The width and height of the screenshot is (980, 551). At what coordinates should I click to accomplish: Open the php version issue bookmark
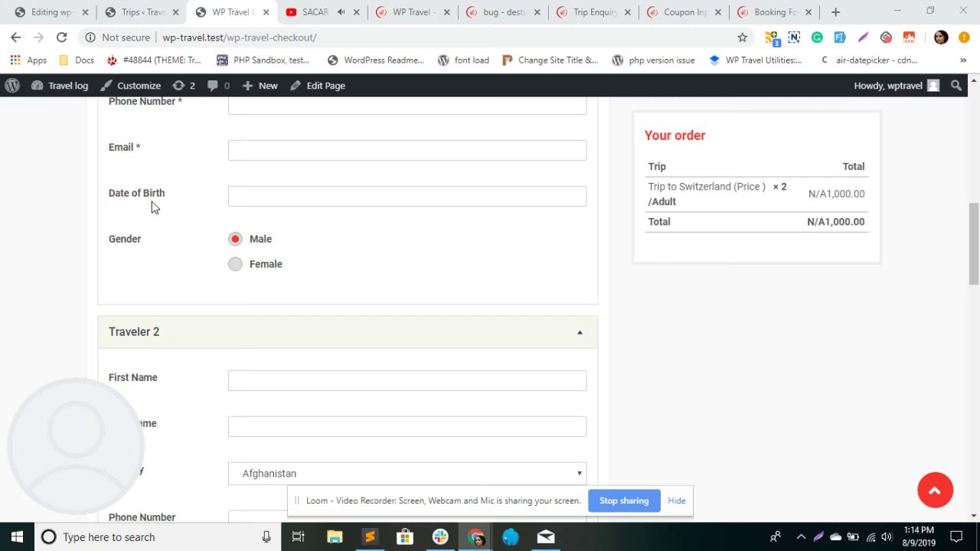pos(653,60)
